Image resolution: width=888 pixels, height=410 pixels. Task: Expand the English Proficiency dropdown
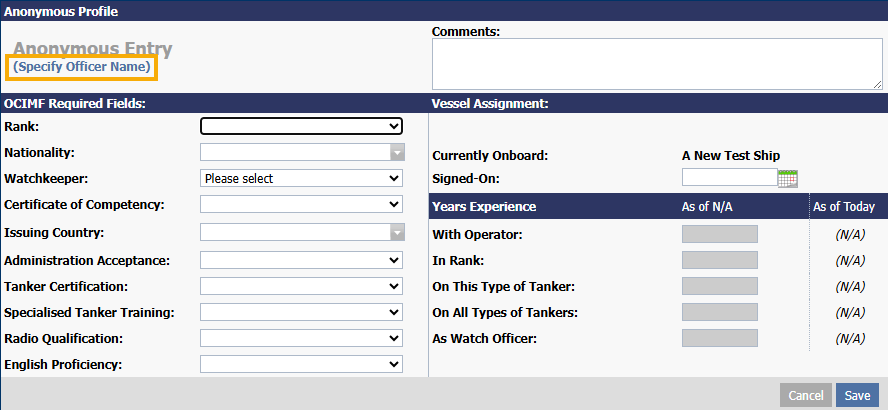(301, 364)
